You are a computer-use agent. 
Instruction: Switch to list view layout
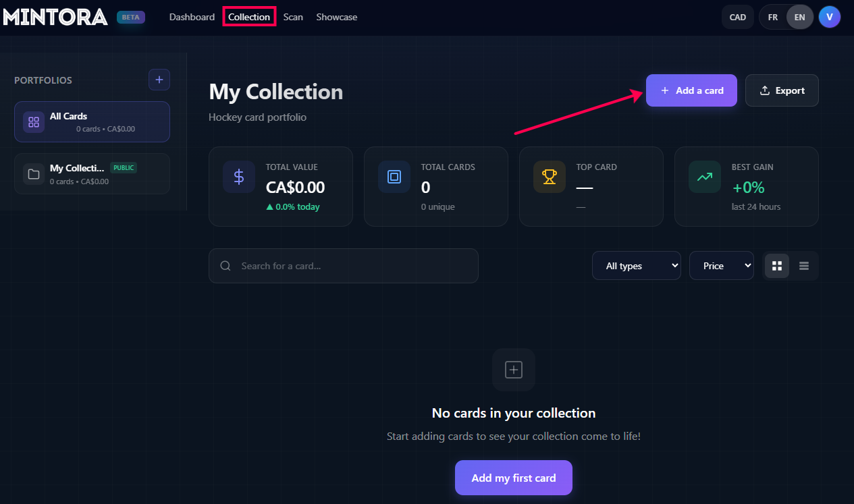(804, 266)
